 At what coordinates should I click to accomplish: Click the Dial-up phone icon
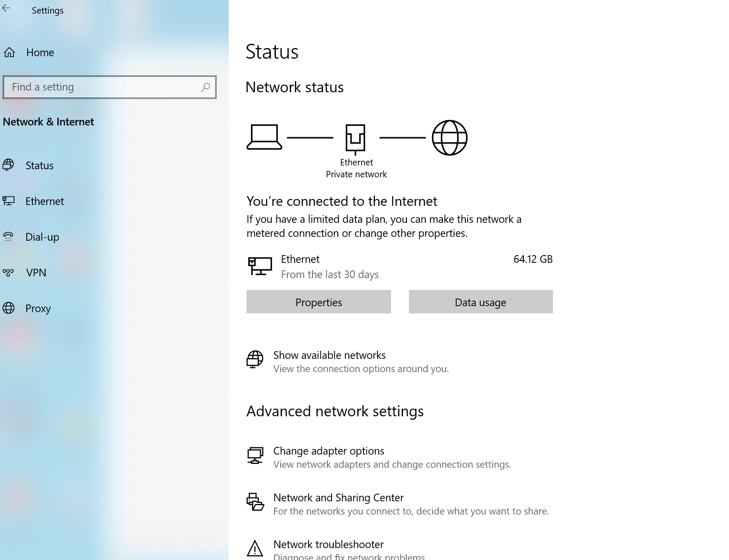point(8,236)
